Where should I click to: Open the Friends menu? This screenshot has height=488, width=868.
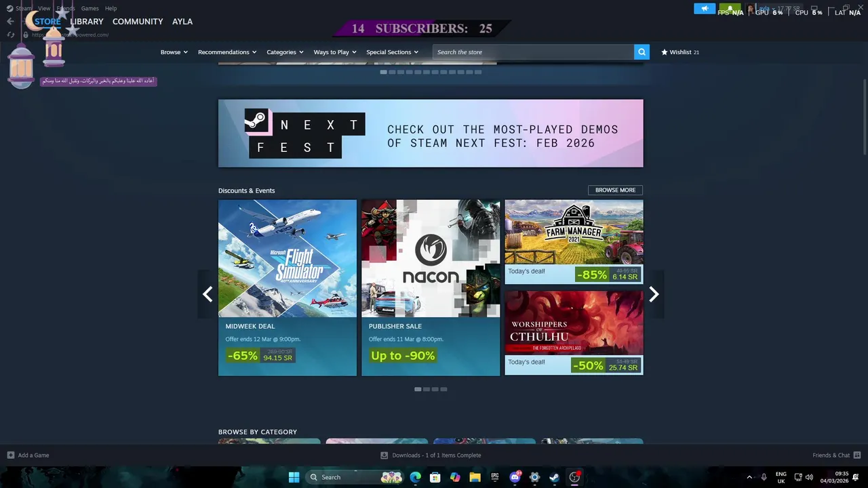66,8
